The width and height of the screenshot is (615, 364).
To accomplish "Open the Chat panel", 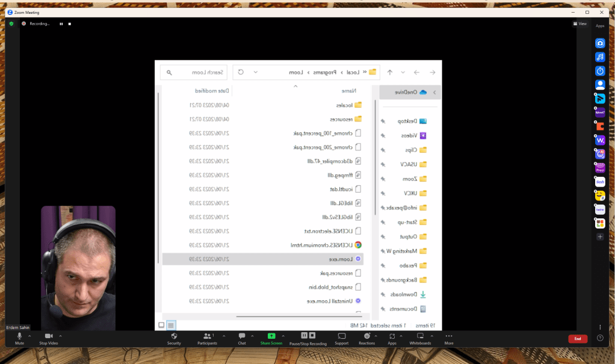I will click(242, 339).
